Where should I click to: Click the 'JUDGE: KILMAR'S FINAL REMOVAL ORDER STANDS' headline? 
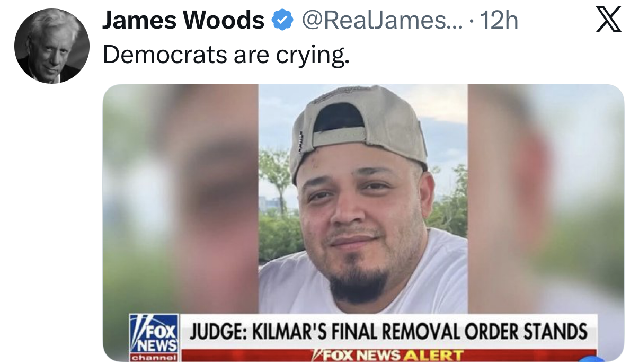click(388, 332)
